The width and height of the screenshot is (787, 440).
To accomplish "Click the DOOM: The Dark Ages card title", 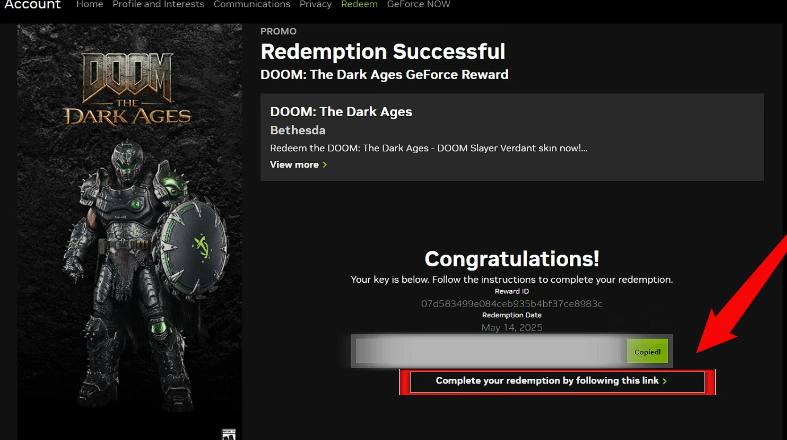I will tap(341, 112).
